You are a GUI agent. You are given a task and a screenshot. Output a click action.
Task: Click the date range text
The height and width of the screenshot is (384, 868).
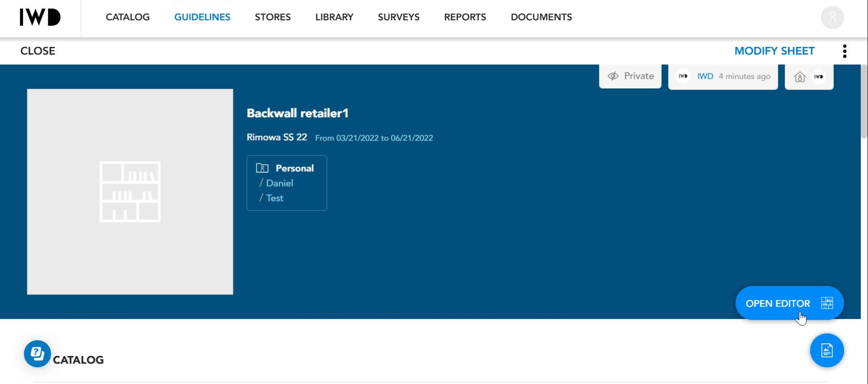coord(374,138)
